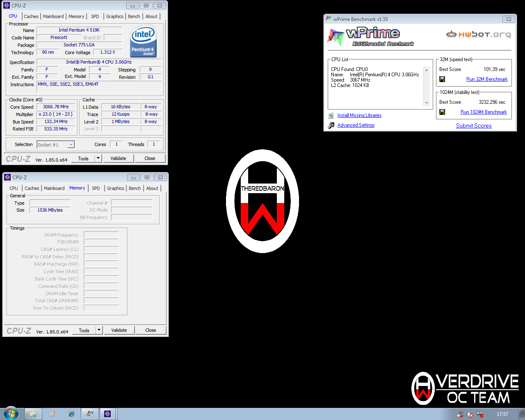Screen dimensions: 525x420
Task: Click Validate in CPU-Z CPU window
Action: click(x=118, y=158)
